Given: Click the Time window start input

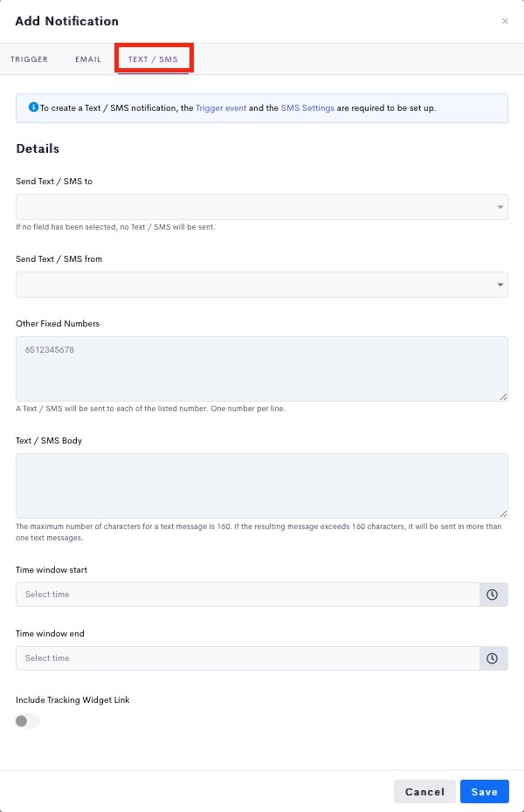Looking at the screenshot, I should click(x=247, y=595).
